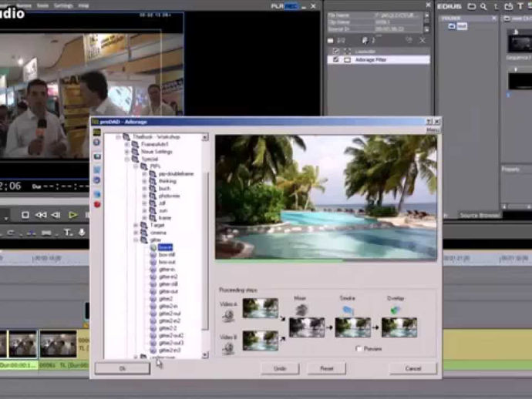The height and width of the screenshot is (399, 532).
Task: Select the box-still effect
Action: pyautogui.click(x=167, y=255)
